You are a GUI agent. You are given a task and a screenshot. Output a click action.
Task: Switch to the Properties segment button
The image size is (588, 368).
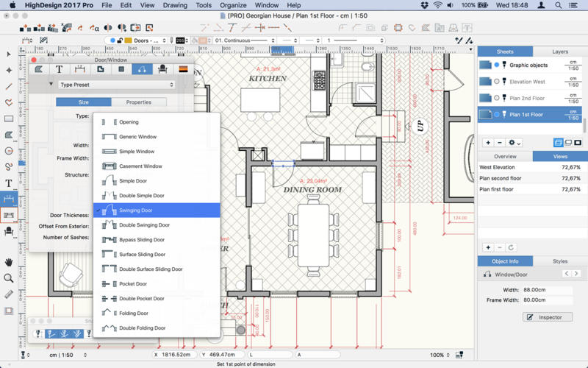tap(138, 102)
